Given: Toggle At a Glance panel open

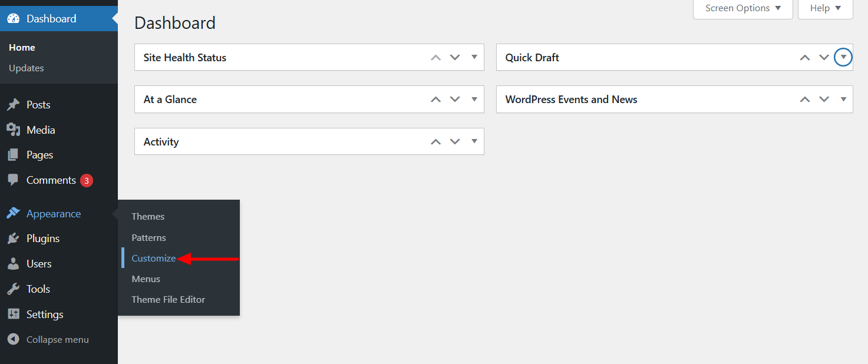Looking at the screenshot, I should (474, 99).
